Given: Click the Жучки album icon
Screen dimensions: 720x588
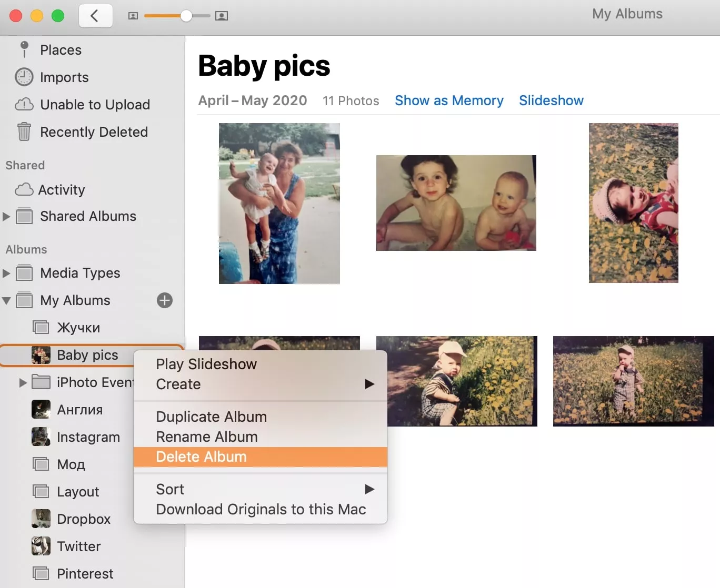Looking at the screenshot, I should 41,328.
